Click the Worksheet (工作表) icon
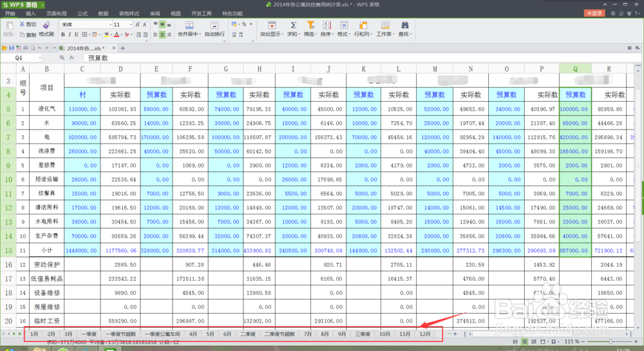Screen dimensions: 644x351 (x=385, y=26)
